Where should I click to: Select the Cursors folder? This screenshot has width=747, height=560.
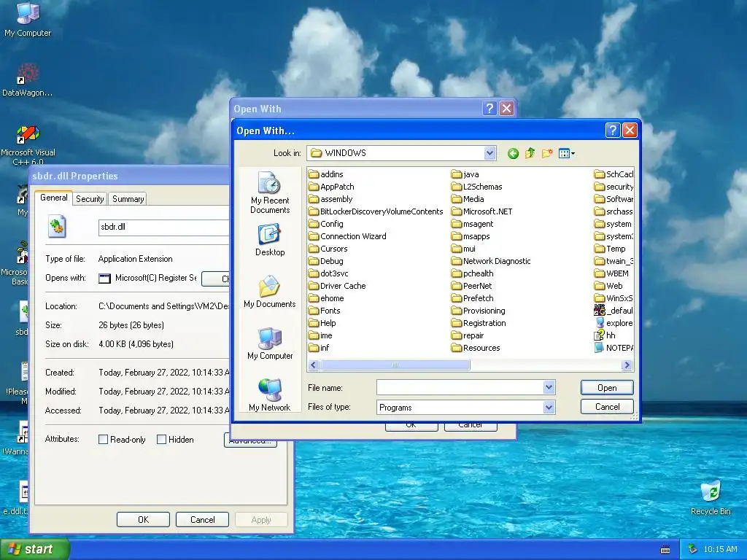click(x=328, y=249)
